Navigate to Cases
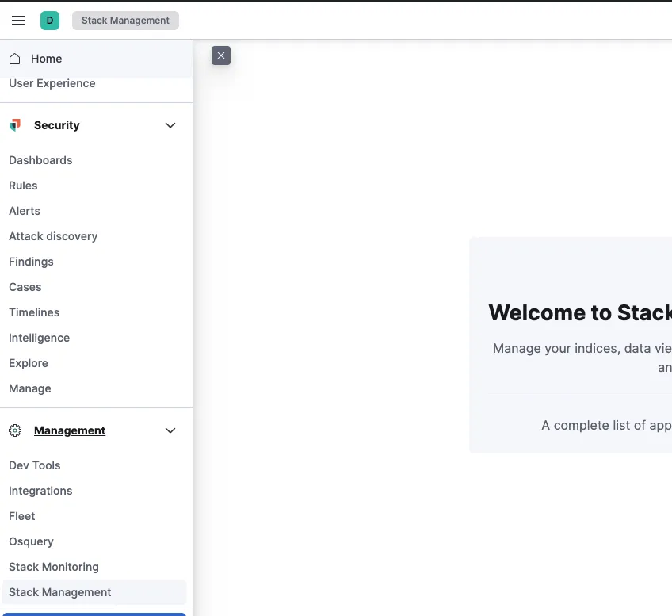672x616 pixels. [25, 287]
